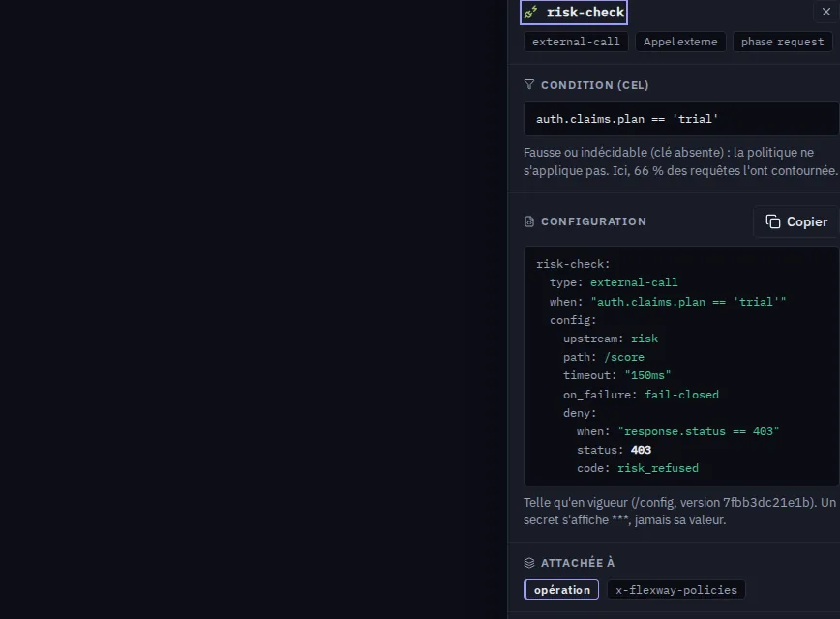
Task: Click the "code: risk_refused" YAML line
Action: 638,468
